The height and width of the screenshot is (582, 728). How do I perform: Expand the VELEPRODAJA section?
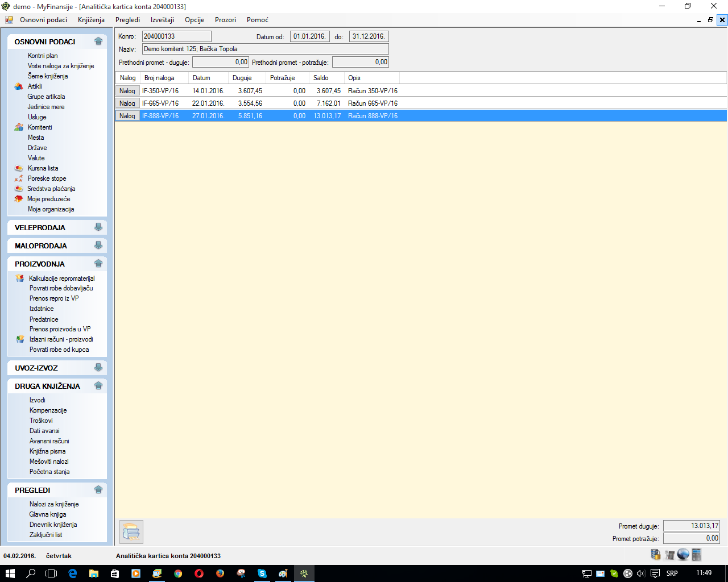pos(98,227)
